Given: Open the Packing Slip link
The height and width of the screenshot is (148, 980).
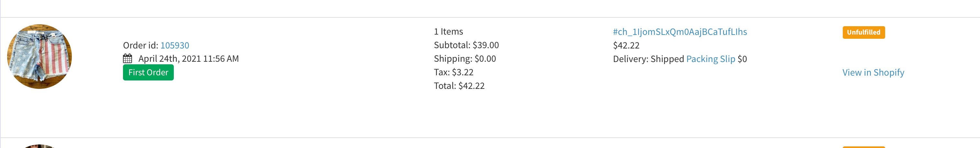Looking at the screenshot, I should click(711, 59).
